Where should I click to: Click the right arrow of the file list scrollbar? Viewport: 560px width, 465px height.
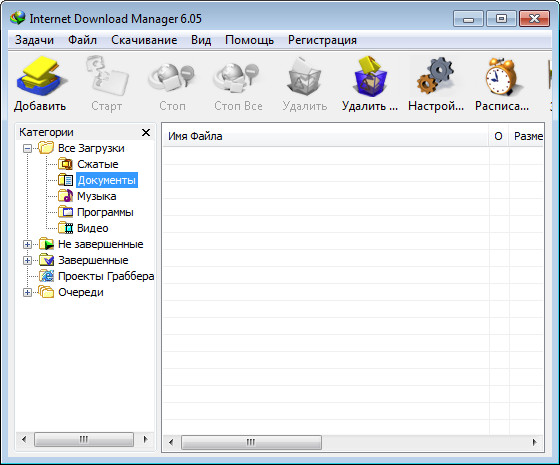click(x=535, y=442)
